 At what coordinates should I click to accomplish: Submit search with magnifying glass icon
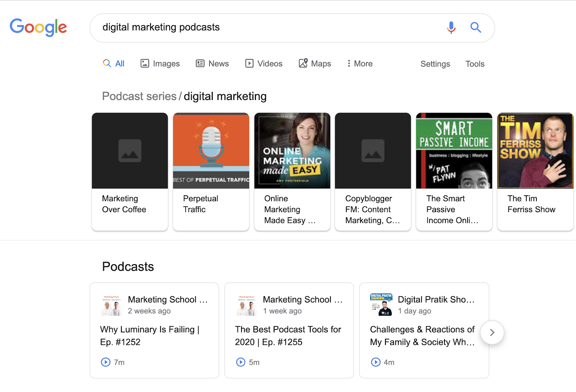pyautogui.click(x=476, y=27)
